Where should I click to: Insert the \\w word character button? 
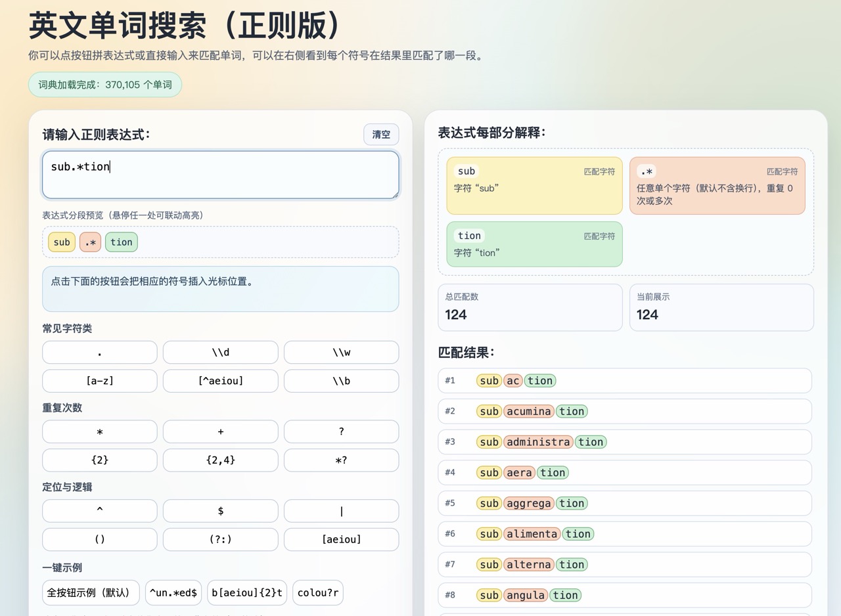(x=341, y=353)
